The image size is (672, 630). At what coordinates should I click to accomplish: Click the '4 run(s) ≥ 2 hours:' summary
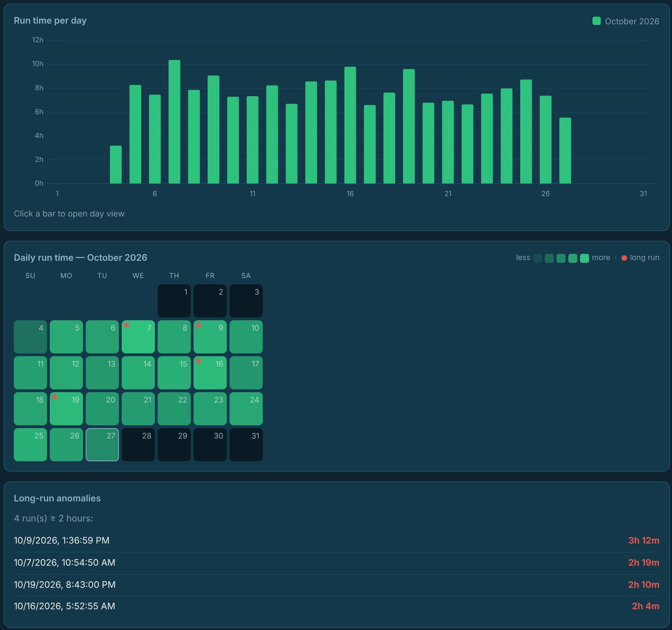[53, 518]
